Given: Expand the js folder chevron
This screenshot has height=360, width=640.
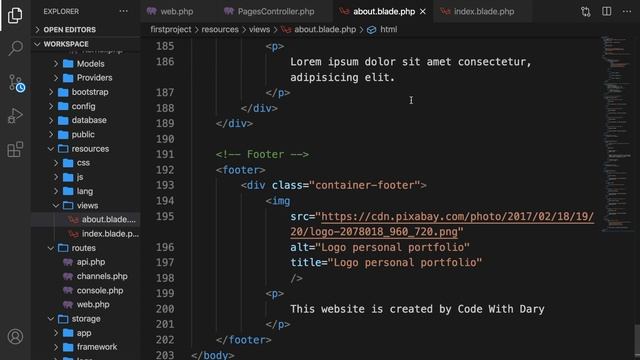Looking at the screenshot, I should [56, 177].
